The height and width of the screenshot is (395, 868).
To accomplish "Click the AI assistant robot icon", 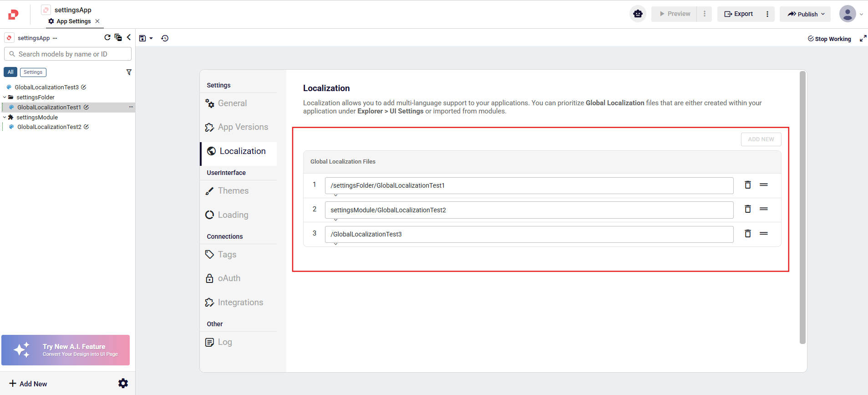I will pos(638,14).
